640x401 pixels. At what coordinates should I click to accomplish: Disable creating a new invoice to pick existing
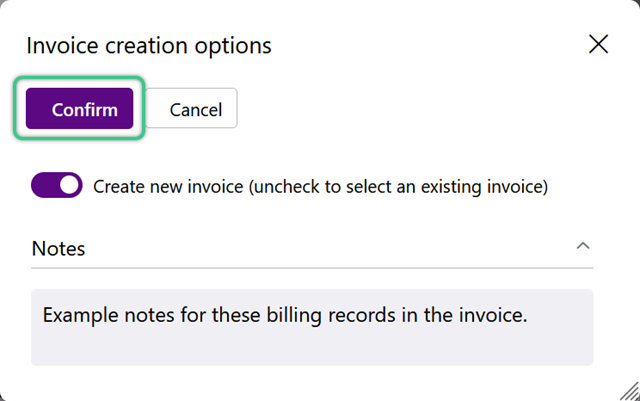point(57,185)
